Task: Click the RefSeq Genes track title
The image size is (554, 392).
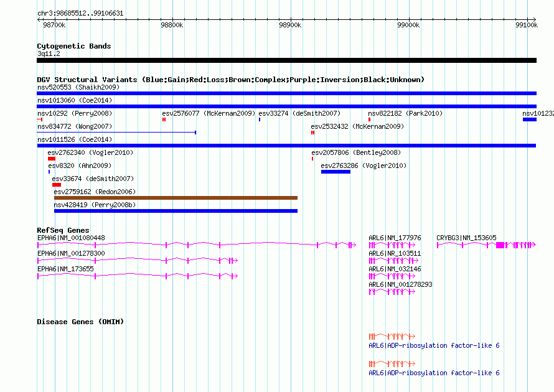Action: (63, 230)
